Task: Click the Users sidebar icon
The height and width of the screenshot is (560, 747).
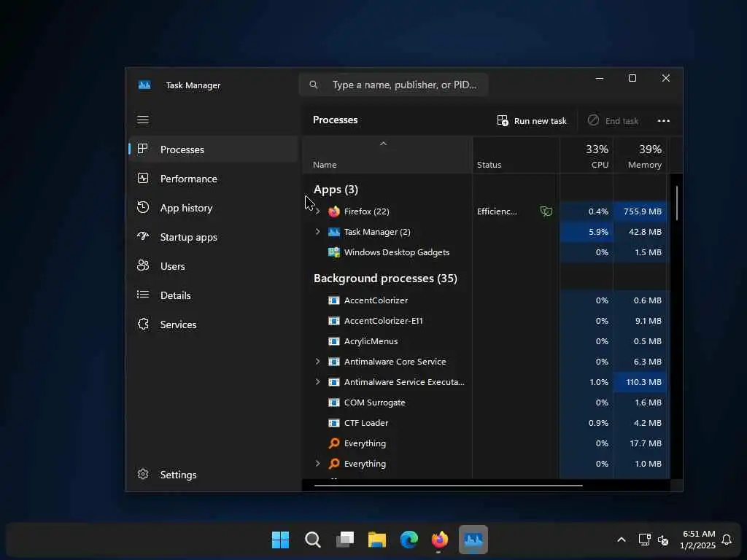Action: [x=143, y=265]
